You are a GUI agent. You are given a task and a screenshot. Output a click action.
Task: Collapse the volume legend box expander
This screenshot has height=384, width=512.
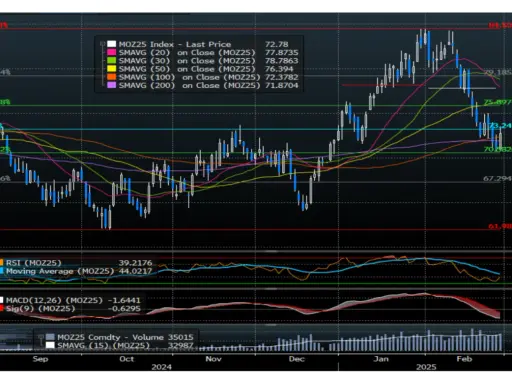tap(41, 337)
